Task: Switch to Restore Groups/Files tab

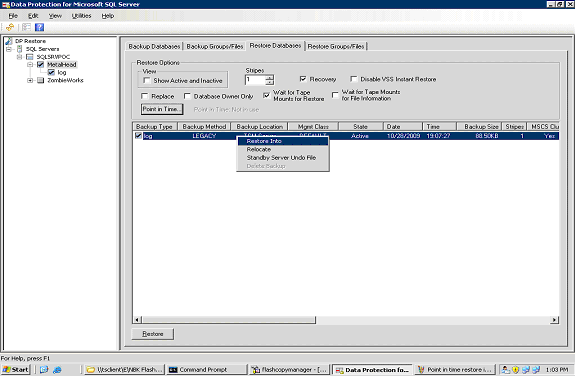Action: click(336, 46)
